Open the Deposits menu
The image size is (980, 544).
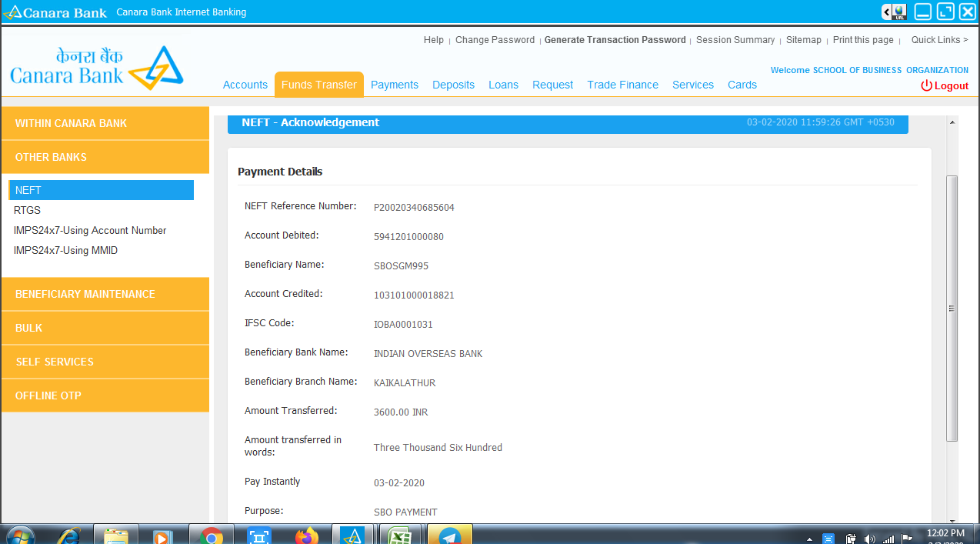click(x=453, y=85)
